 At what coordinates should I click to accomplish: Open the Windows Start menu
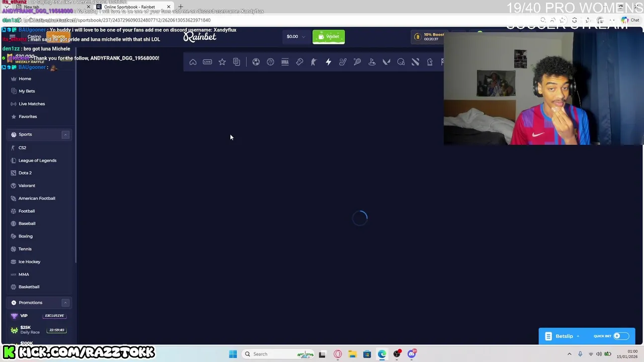point(233,354)
